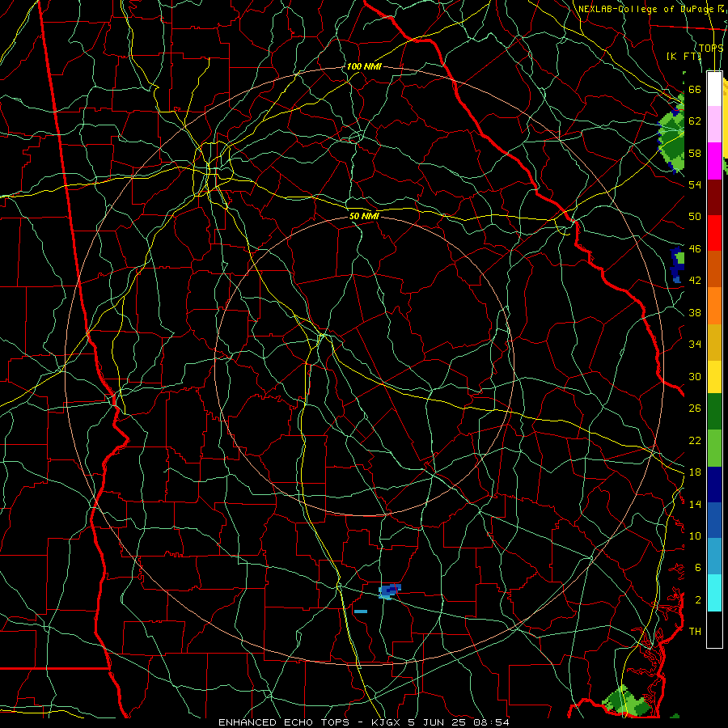The width and height of the screenshot is (728, 728).
Task: Click the legend value "30"
Action: click(x=695, y=376)
